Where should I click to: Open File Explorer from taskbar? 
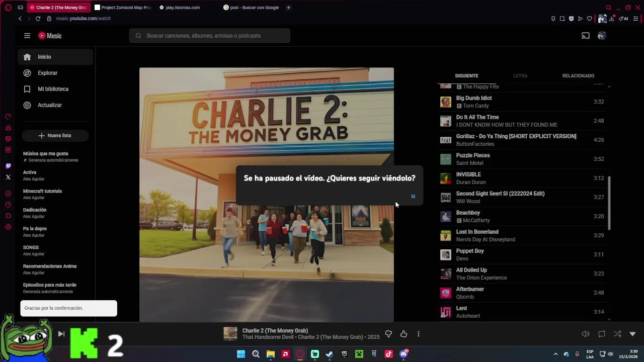[x=271, y=354]
